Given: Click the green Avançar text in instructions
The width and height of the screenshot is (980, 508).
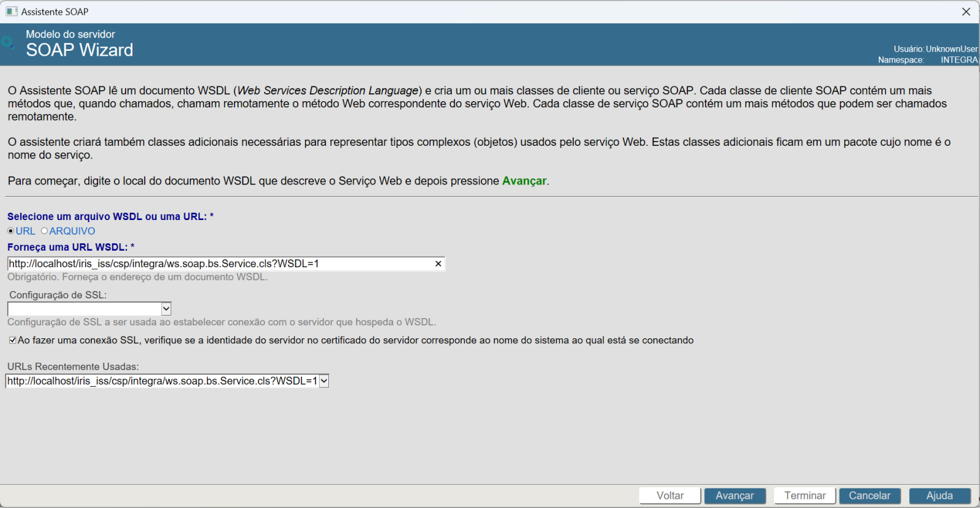Looking at the screenshot, I should [x=524, y=181].
